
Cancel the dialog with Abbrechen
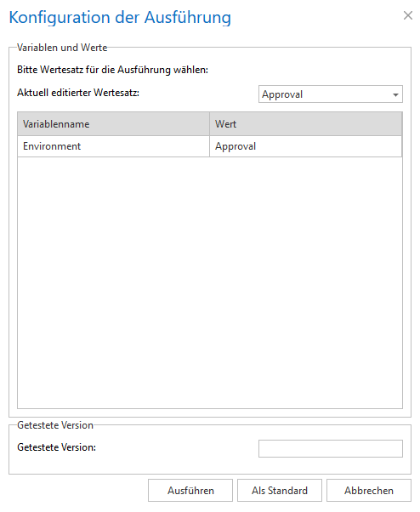tap(369, 490)
